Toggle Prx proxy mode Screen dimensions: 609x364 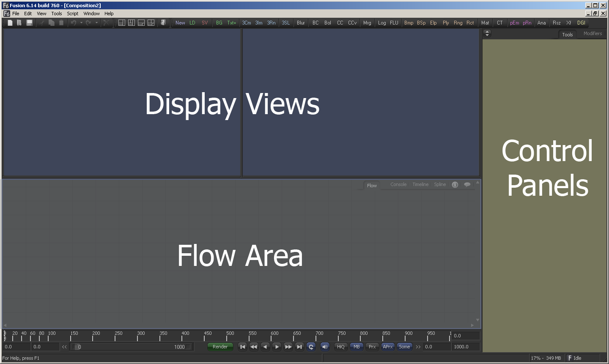372,347
